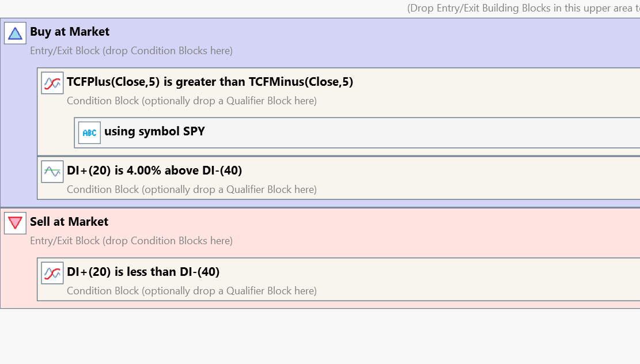Click the crossover icon beside DI+(20) is less than
640x364 pixels.
tap(52, 273)
